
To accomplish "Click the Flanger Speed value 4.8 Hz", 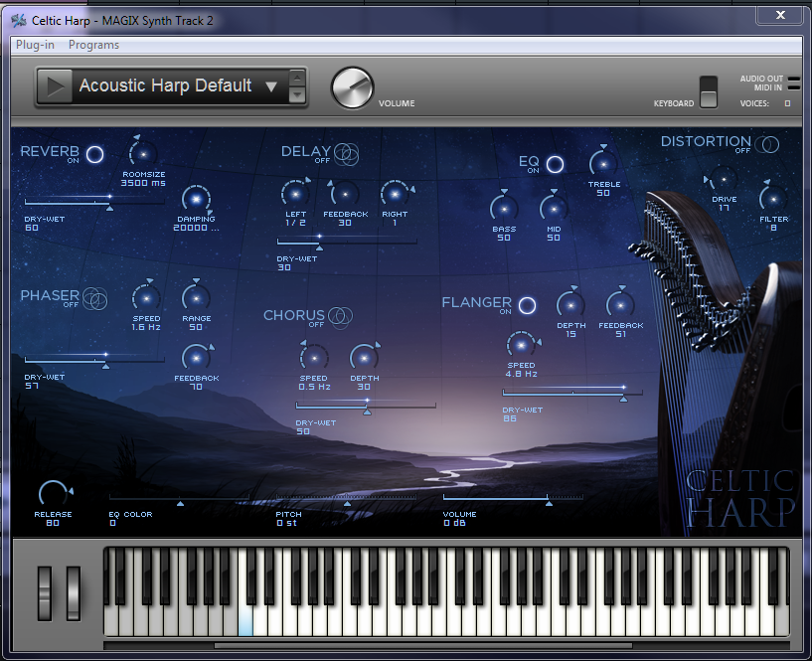I will click(521, 374).
